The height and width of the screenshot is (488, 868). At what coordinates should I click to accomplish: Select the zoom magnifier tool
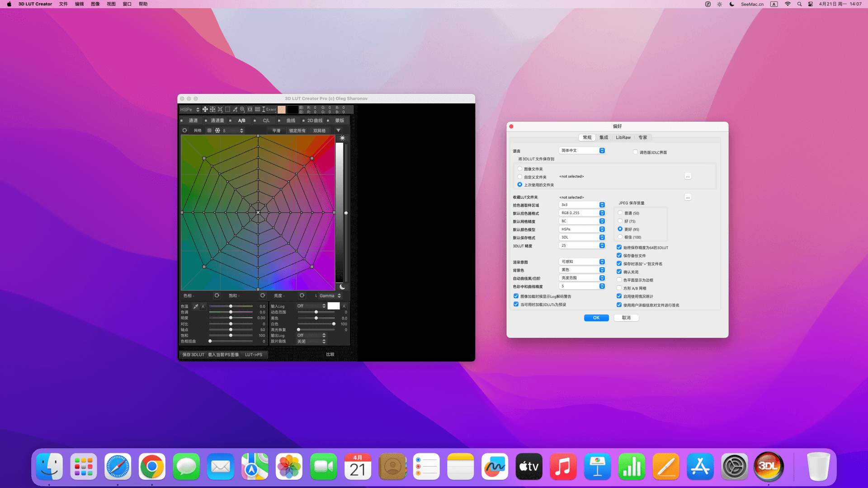click(242, 109)
